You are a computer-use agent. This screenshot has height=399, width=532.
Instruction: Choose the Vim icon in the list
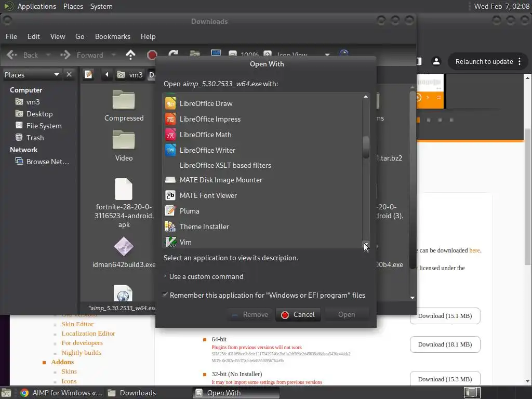pyautogui.click(x=170, y=242)
